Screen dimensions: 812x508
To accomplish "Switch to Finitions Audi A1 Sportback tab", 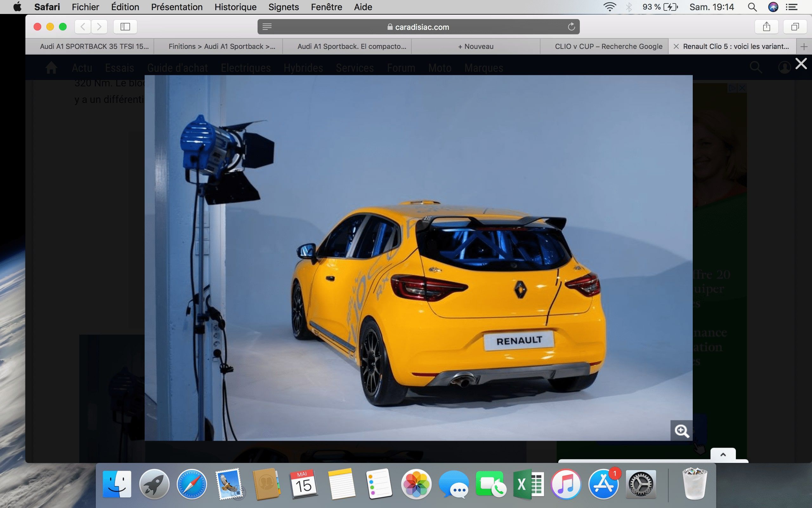I will pyautogui.click(x=219, y=46).
